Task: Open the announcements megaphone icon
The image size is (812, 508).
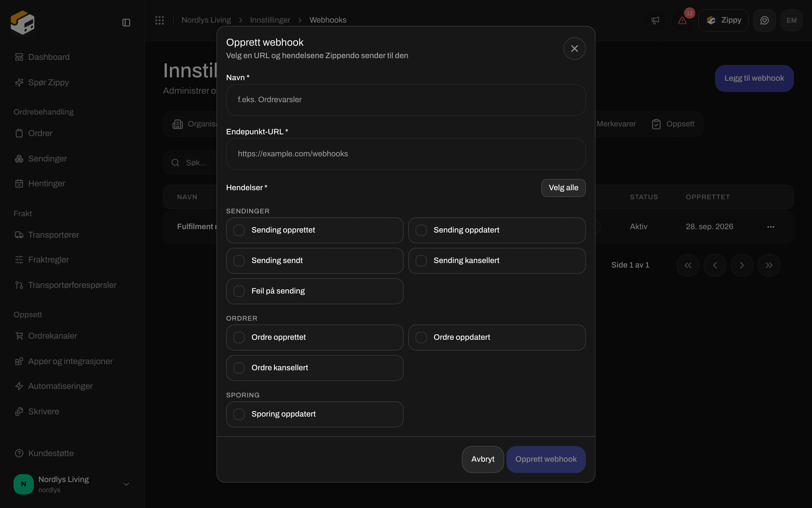Action: [655, 20]
